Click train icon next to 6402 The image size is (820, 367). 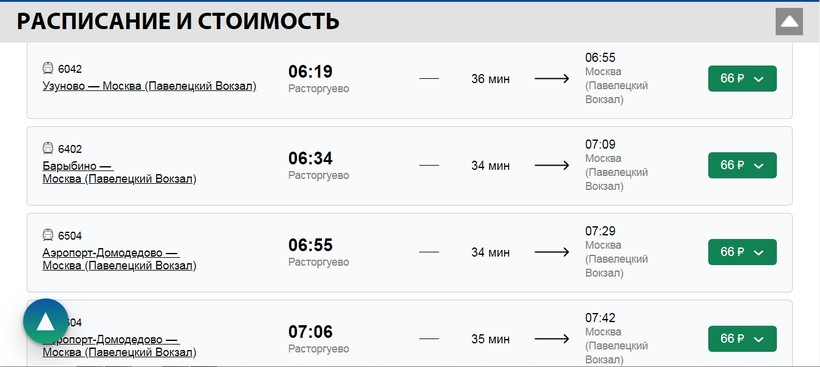coord(48,148)
